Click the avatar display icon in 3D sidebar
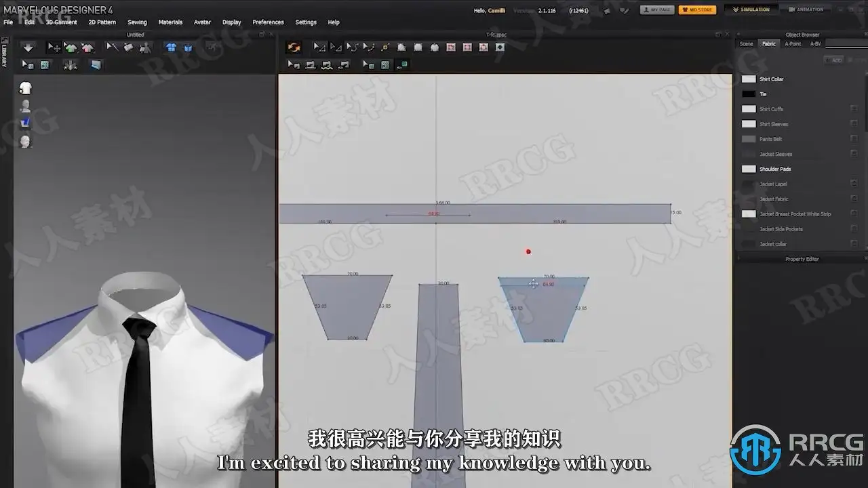This screenshot has width=868, height=488. point(25,106)
